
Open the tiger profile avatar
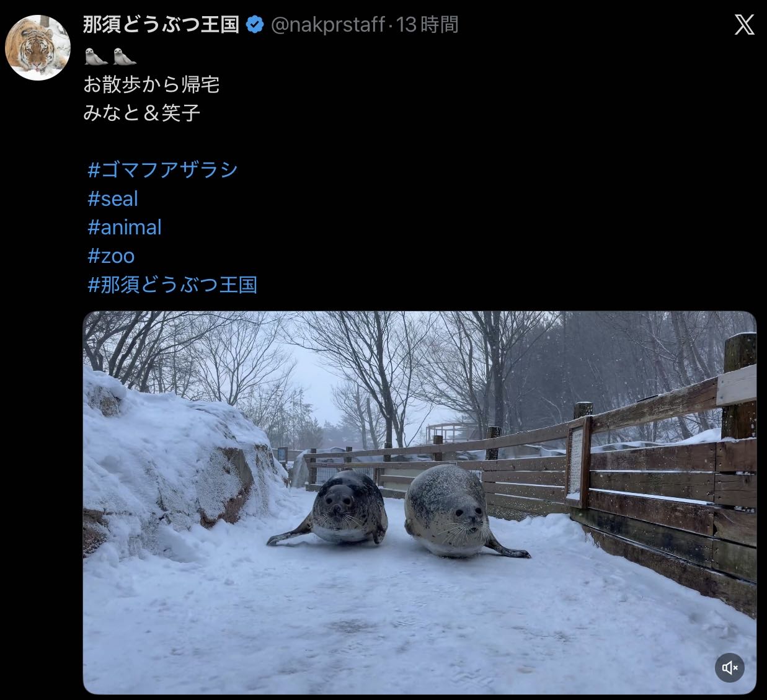[37, 48]
